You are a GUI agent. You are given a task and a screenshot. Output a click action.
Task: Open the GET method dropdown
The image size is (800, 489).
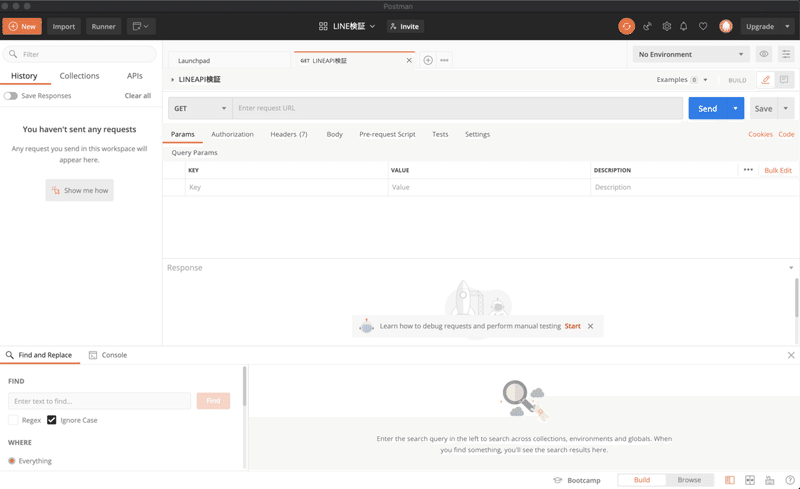(x=200, y=108)
